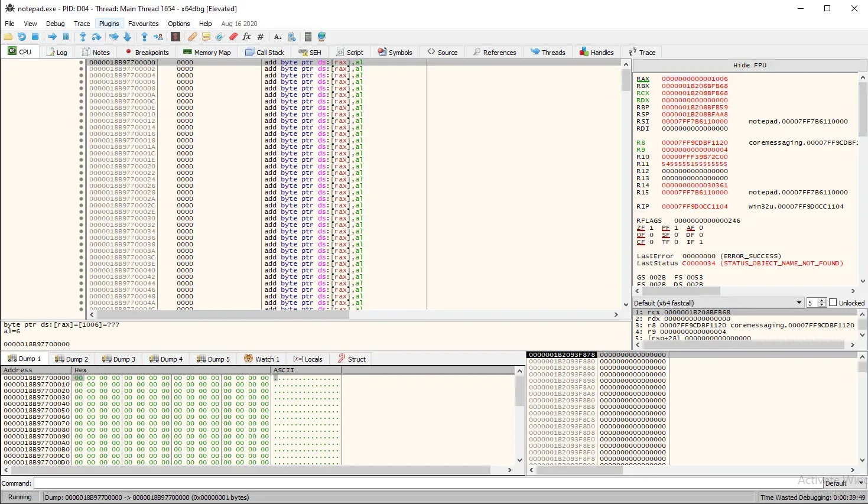This screenshot has width=868, height=504.
Task: Pause execution using the pause icon
Action: [x=66, y=37]
